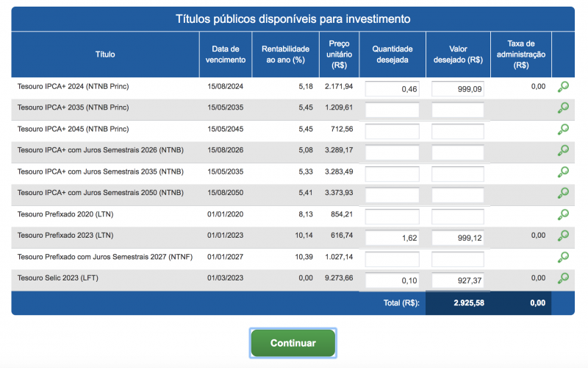Focus quantity field for Tesouro Prefixado 2020
The image size is (588, 368).
coord(392,216)
